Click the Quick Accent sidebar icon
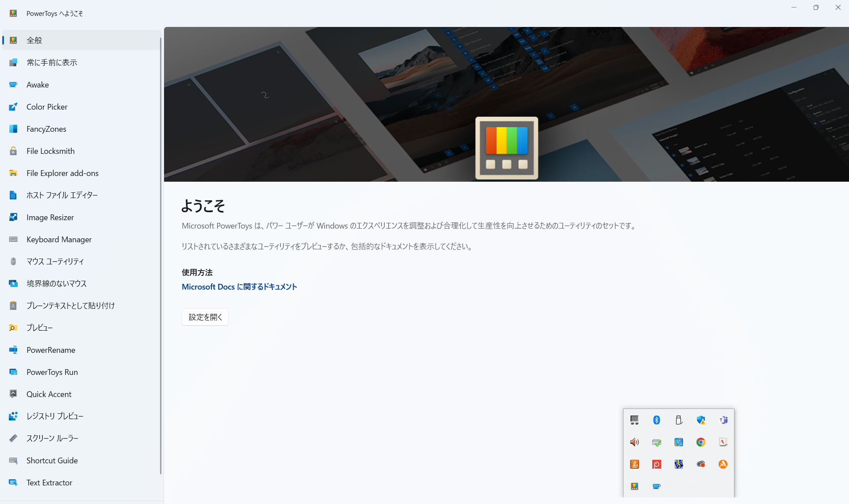This screenshot has height=504, width=849. (x=13, y=394)
